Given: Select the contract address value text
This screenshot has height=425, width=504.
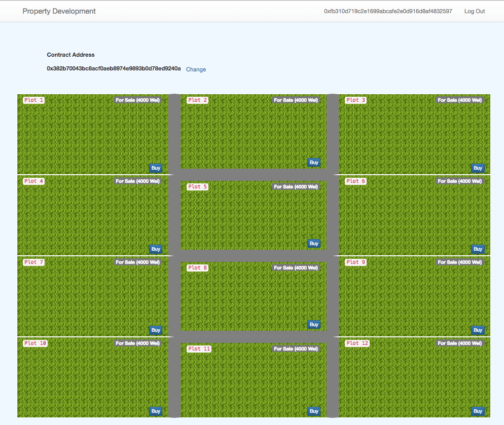Looking at the screenshot, I should click(x=114, y=68).
